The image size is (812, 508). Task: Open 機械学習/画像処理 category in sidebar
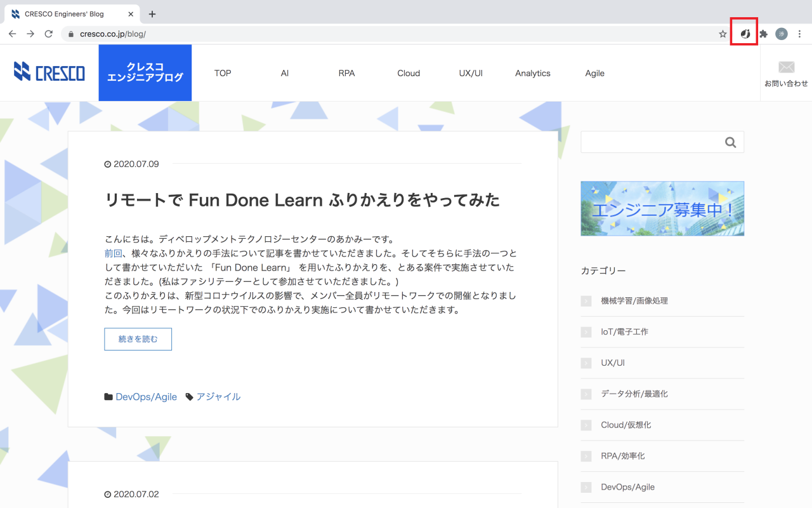[634, 301]
